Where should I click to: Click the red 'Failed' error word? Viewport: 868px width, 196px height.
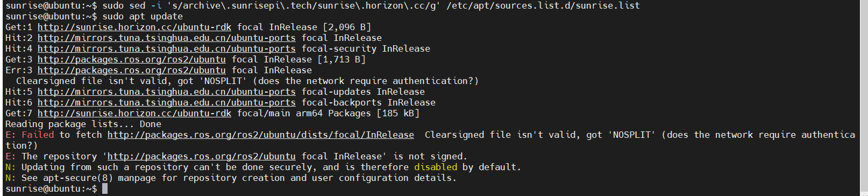click(x=38, y=135)
